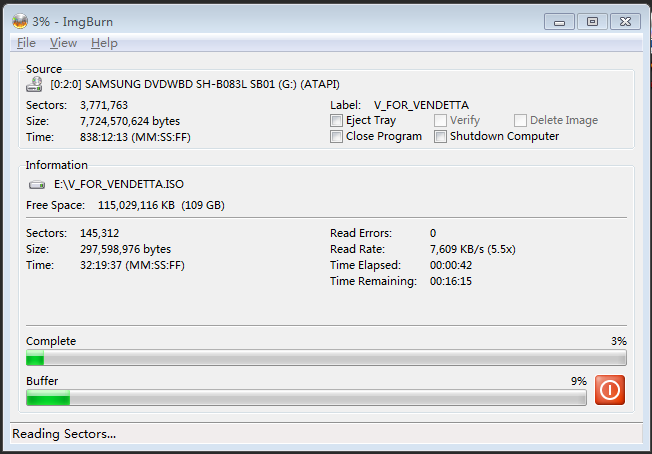652x454 pixels.
Task: Click source sectors value 3,771,763
Action: [x=104, y=105]
